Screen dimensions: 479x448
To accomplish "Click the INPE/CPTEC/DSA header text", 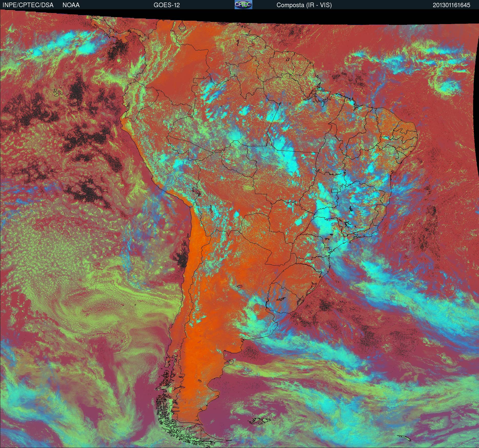I will tap(28, 5).
